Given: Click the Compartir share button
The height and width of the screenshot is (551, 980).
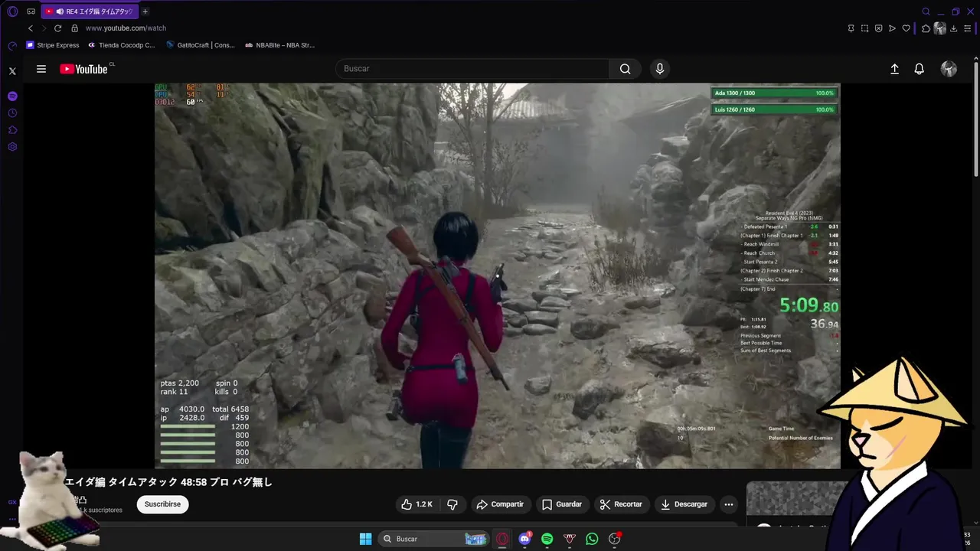Looking at the screenshot, I should (x=500, y=504).
